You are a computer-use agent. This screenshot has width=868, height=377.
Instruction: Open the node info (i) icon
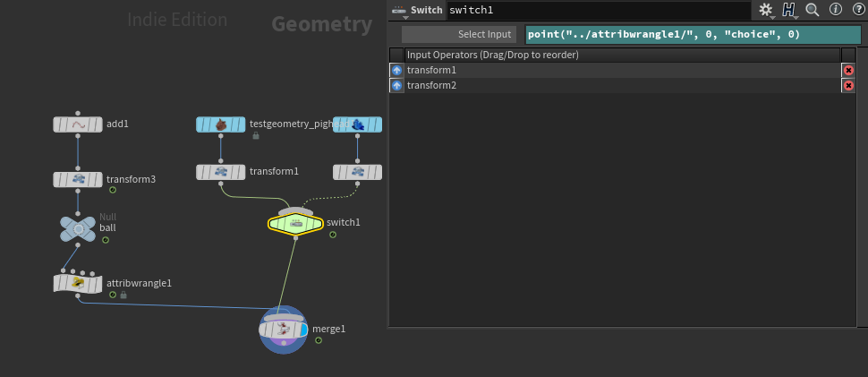tap(836, 10)
